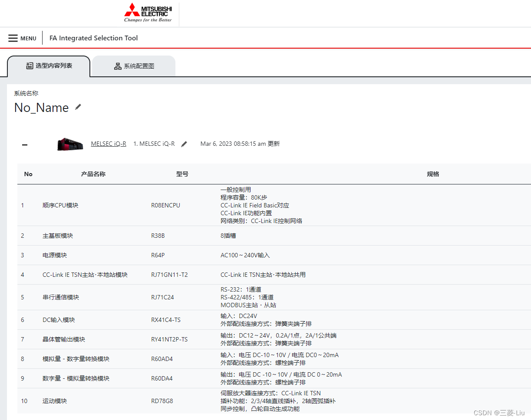
Task: Click the update timestamp Mar 6, 2023
Action: [240, 144]
